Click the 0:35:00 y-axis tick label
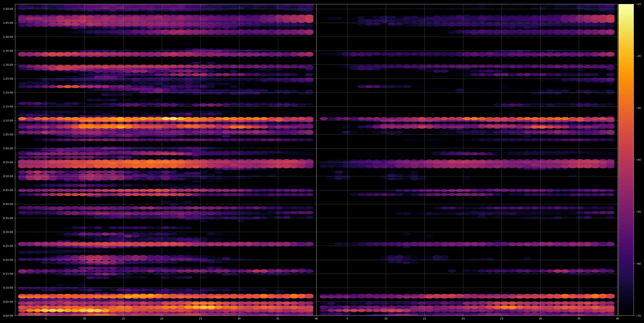Screen dimensions: 644x323 pos(8,218)
